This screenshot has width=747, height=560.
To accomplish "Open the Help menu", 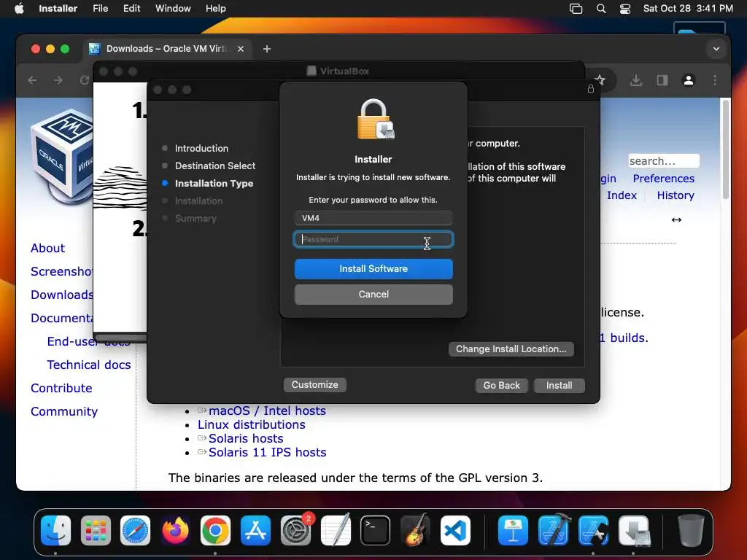I will point(215,9).
